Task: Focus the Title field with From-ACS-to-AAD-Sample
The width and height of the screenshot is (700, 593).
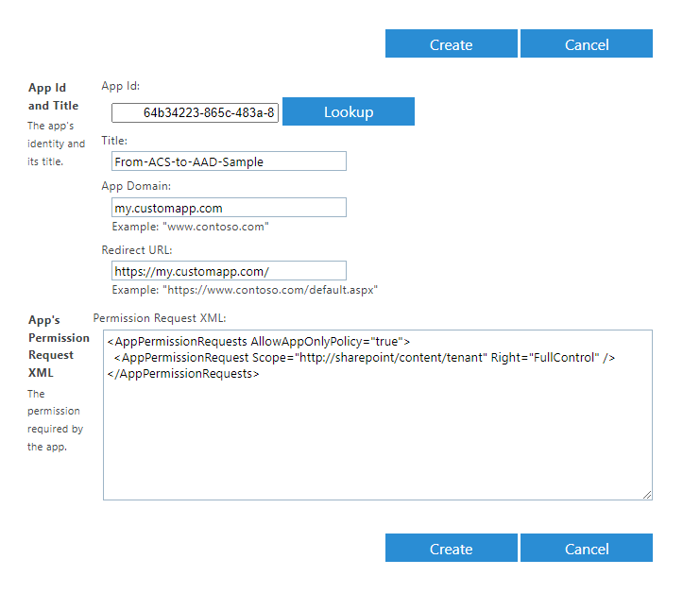Action: tap(229, 161)
